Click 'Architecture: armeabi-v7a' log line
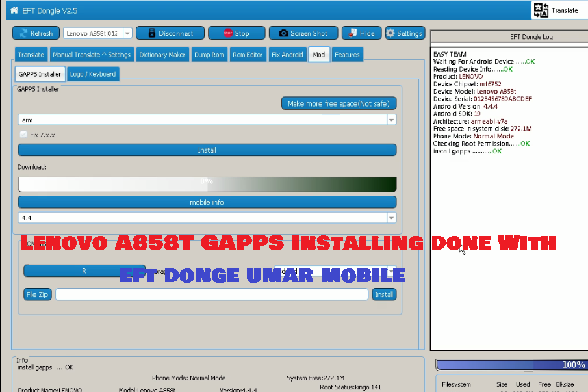The height and width of the screenshot is (392, 588). [470, 122]
